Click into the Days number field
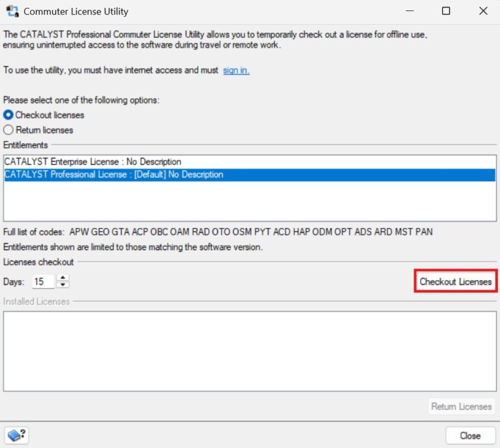Screen dimensions: 500x448 coord(44,281)
